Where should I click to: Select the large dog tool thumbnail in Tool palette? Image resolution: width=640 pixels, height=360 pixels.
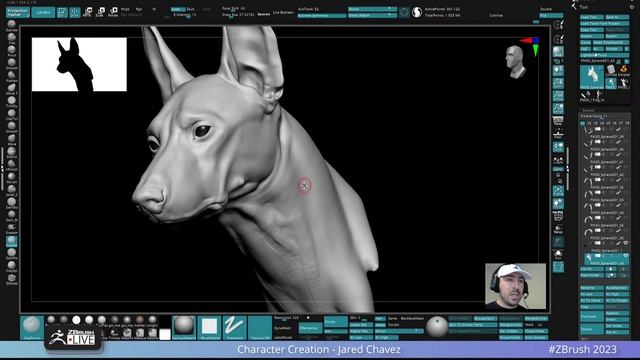[x=591, y=77]
